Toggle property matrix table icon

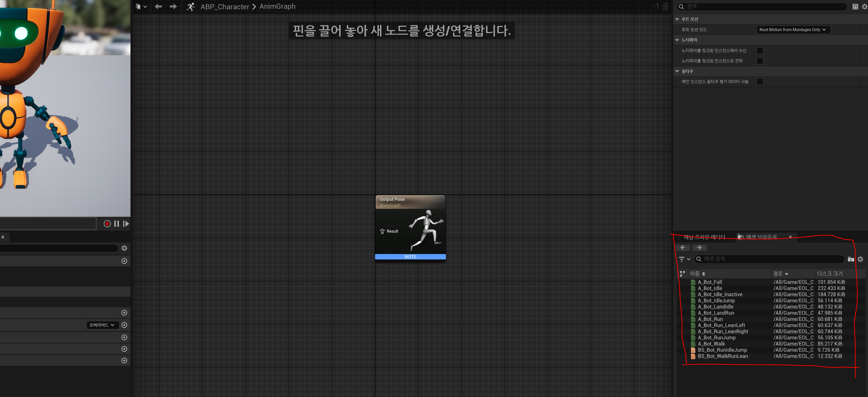tap(855, 6)
